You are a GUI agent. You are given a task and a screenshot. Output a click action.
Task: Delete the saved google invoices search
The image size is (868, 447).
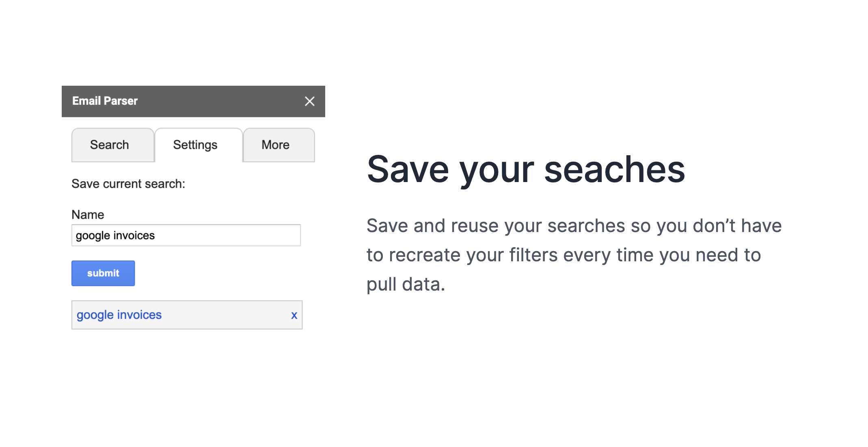point(294,315)
